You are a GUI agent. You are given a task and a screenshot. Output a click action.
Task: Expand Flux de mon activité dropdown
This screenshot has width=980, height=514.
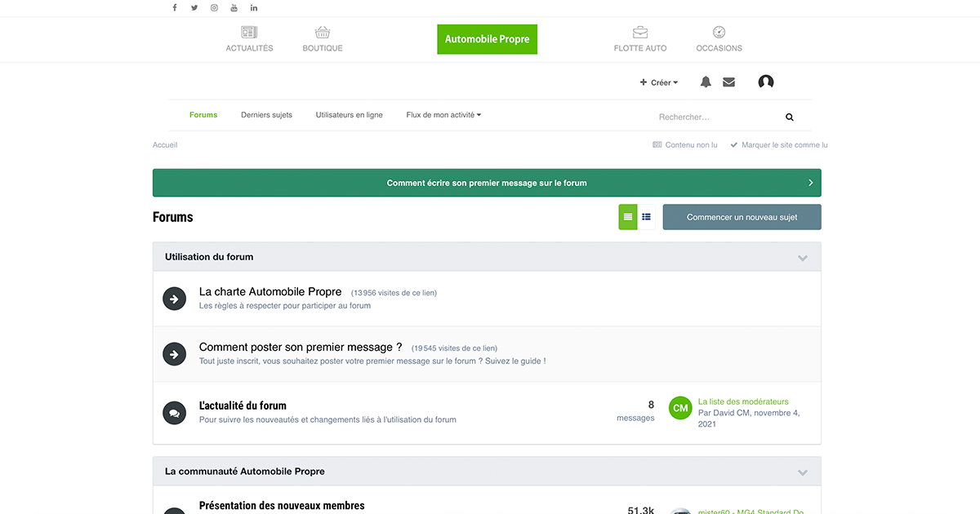coord(443,115)
